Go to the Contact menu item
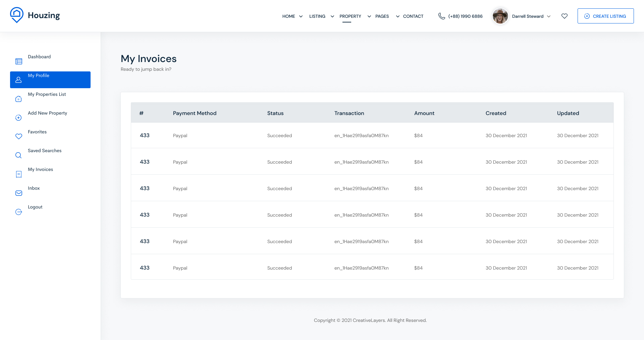The width and height of the screenshot is (644, 340). pos(413,16)
